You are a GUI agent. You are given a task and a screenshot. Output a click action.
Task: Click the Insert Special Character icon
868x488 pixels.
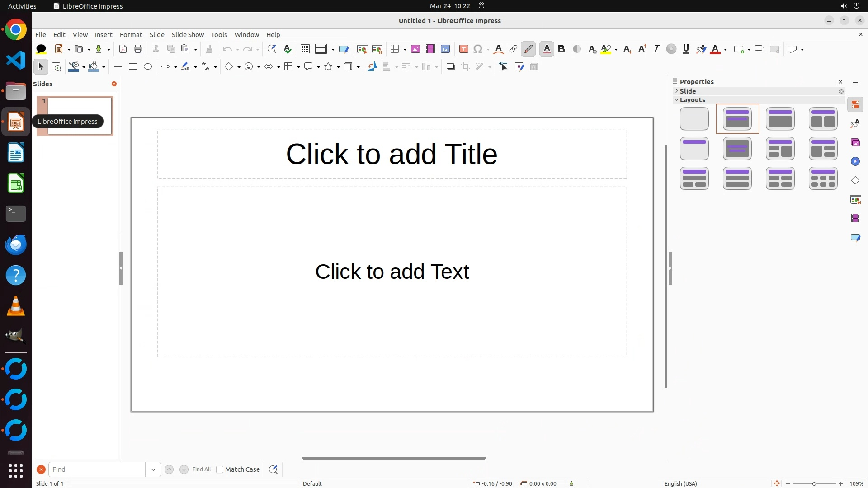(478, 49)
